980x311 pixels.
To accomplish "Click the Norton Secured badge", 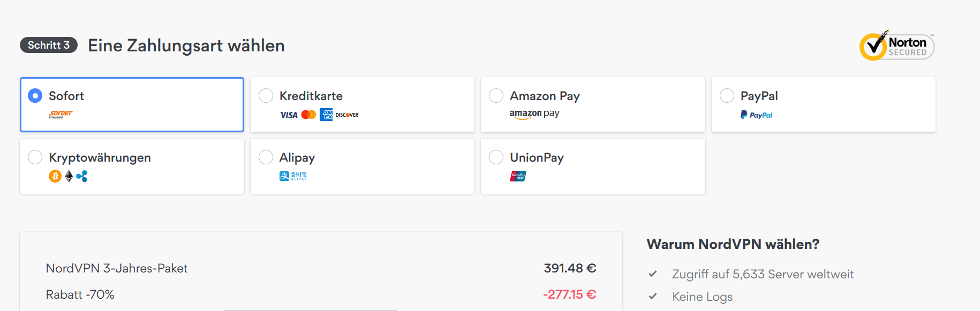I will pos(897,45).
